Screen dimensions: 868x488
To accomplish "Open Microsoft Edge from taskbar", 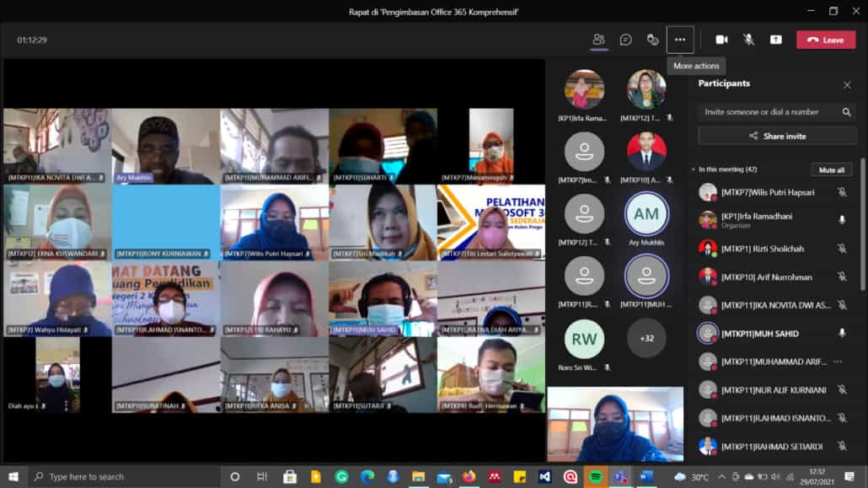I will pyautogui.click(x=367, y=476).
